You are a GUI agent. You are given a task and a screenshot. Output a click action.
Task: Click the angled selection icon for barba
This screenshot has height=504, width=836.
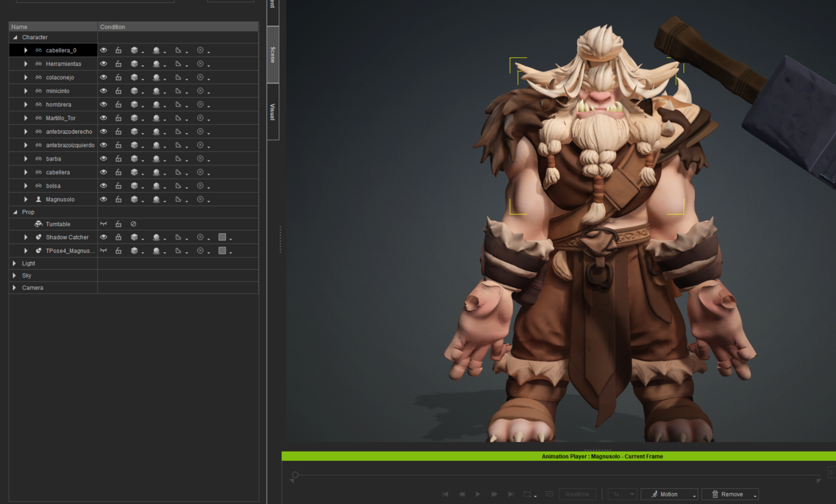pyautogui.click(x=178, y=159)
